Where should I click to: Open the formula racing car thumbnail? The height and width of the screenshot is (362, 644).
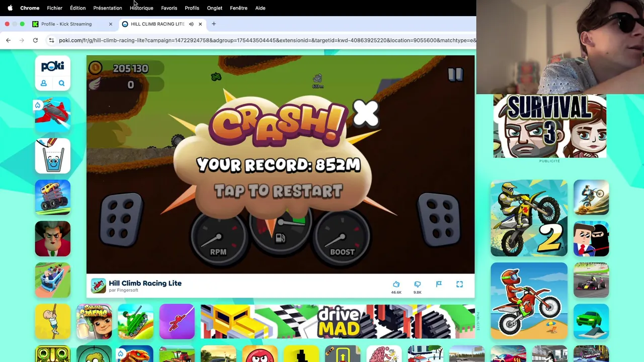click(x=591, y=280)
